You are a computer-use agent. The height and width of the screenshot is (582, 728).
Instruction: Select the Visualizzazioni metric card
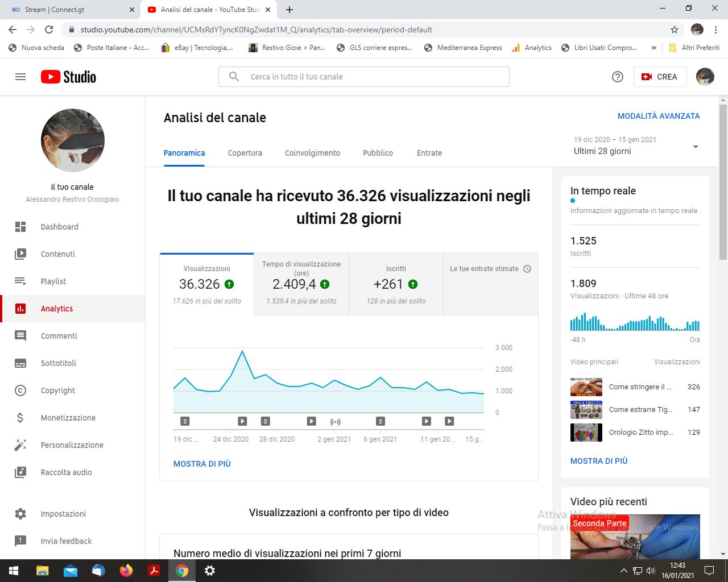207,284
